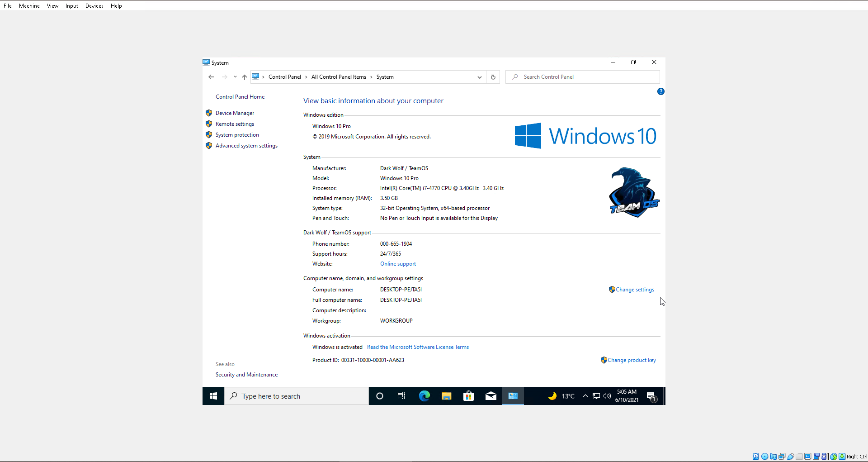The width and height of the screenshot is (868, 462).
Task: Click VirtualBox optical disk status icon
Action: [x=764, y=457]
